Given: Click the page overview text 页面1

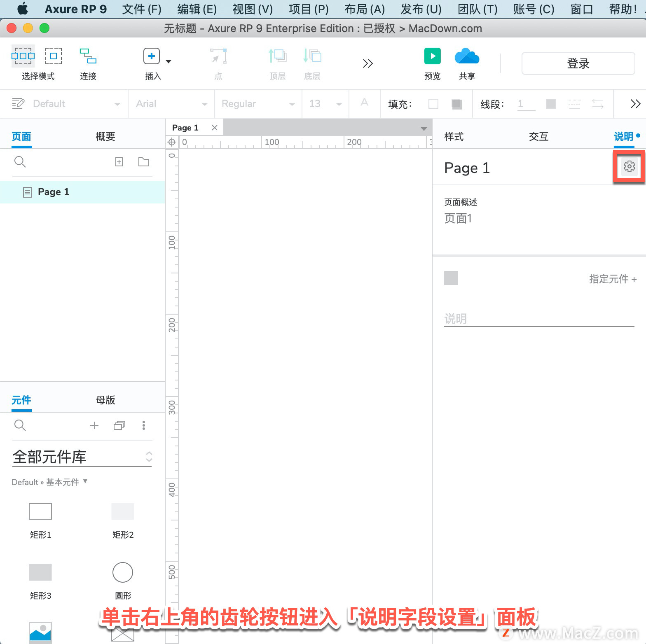Looking at the screenshot, I should pyautogui.click(x=458, y=218).
